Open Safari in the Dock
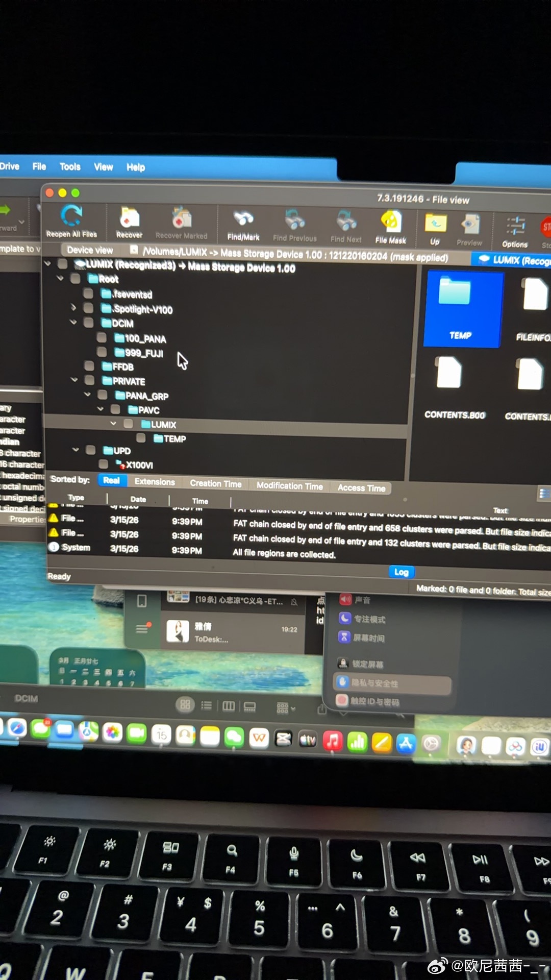This screenshot has height=980, width=551. click(17, 728)
